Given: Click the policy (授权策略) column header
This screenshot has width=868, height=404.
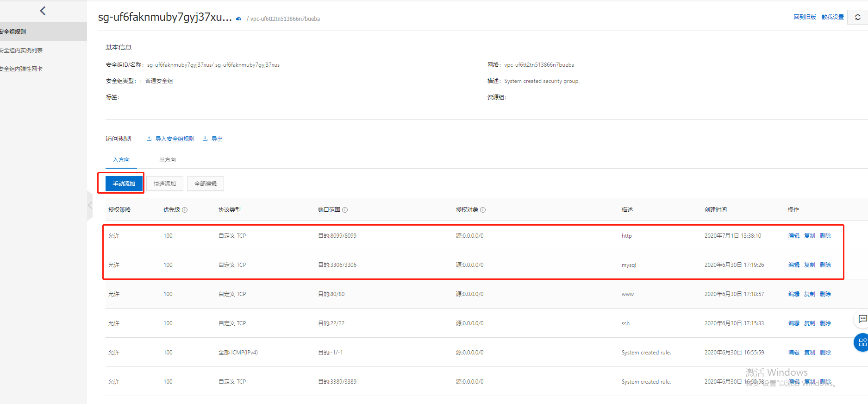Looking at the screenshot, I should (x=119, y=210).
